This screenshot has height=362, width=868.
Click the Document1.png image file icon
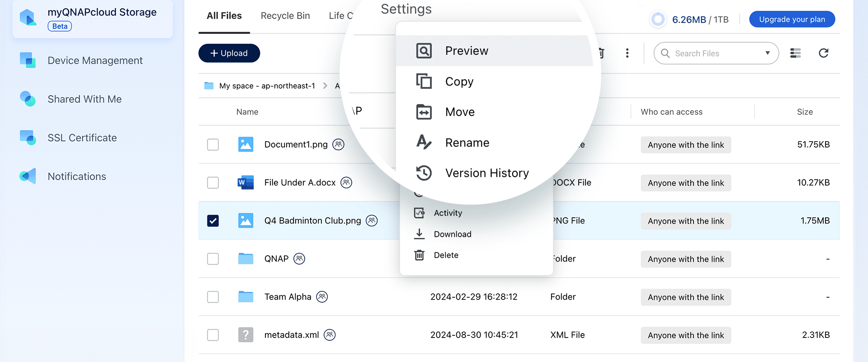click(x=245, y=144)
